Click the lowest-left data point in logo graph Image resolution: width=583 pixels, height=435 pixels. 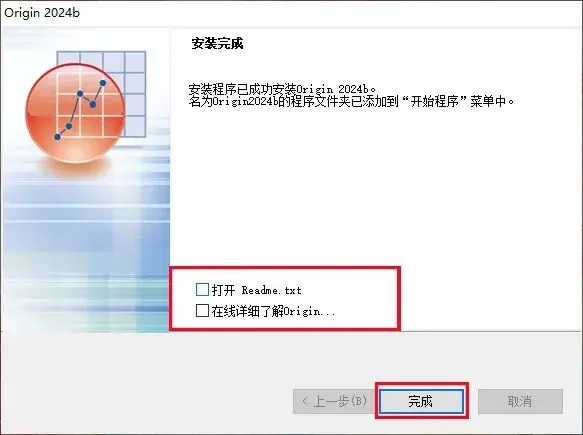click(x=58, y=137)
